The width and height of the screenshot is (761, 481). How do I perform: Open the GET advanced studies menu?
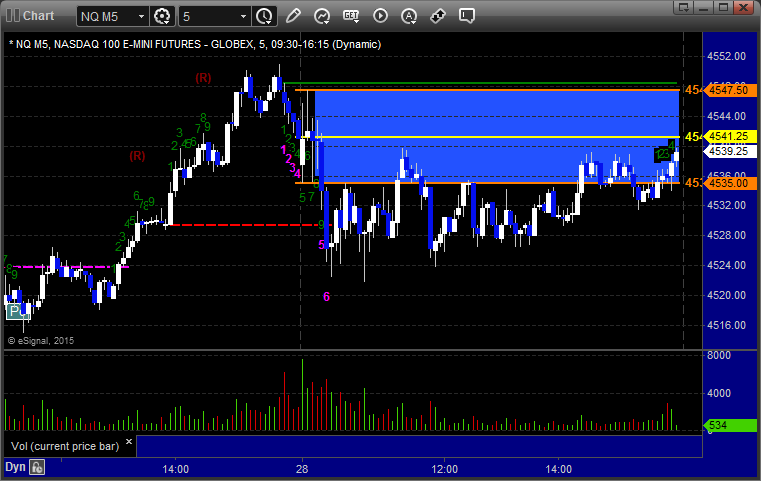351,16
